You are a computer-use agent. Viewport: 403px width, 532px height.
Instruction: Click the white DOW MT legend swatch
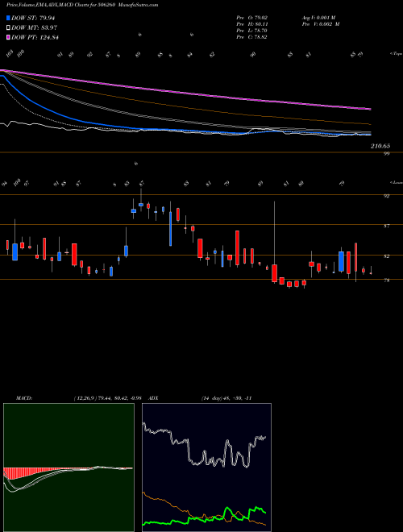[9, 28]
